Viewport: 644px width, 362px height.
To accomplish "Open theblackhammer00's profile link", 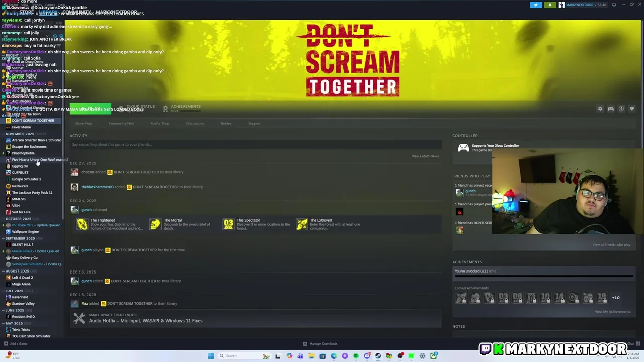I will pos(97,187).
